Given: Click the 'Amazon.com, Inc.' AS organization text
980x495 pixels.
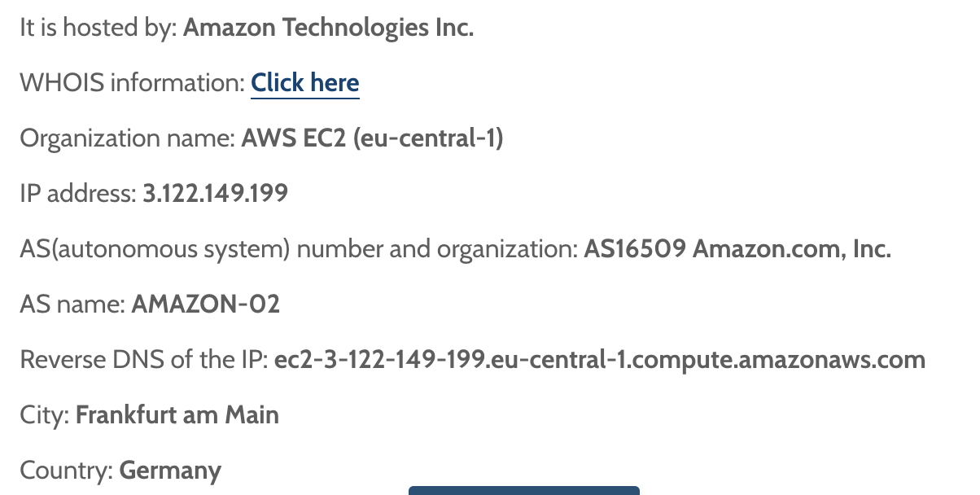Looking at the screenshot, I should 792,249.
